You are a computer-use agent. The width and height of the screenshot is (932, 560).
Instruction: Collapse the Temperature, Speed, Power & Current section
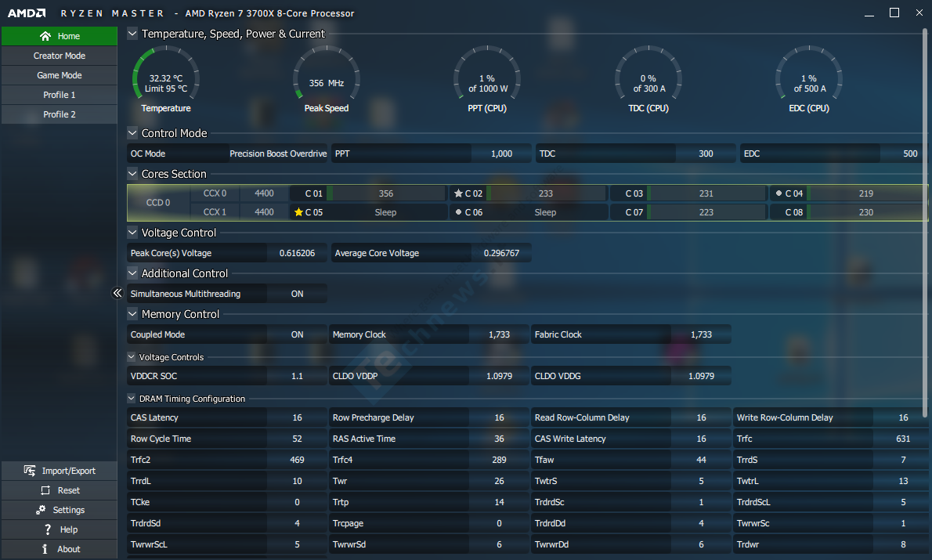[132, 34]
